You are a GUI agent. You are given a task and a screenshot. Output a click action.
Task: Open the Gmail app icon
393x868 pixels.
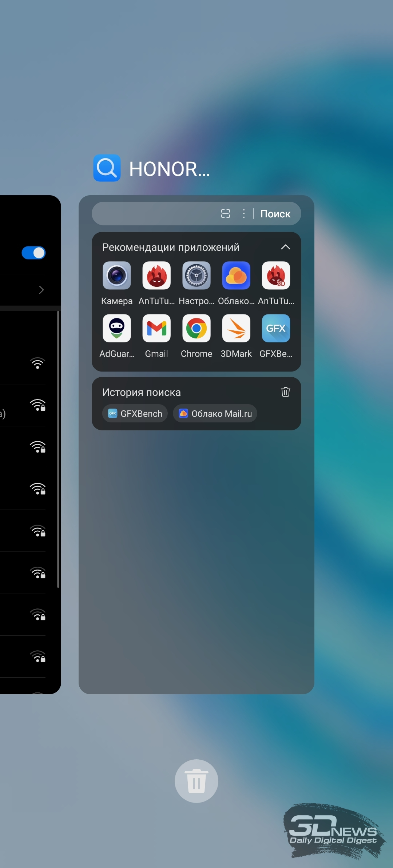tap(156, 328)
